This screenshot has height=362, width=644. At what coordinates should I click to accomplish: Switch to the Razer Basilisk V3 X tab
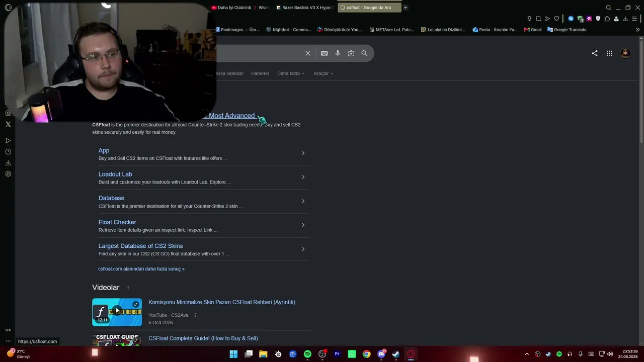[304, 8]
